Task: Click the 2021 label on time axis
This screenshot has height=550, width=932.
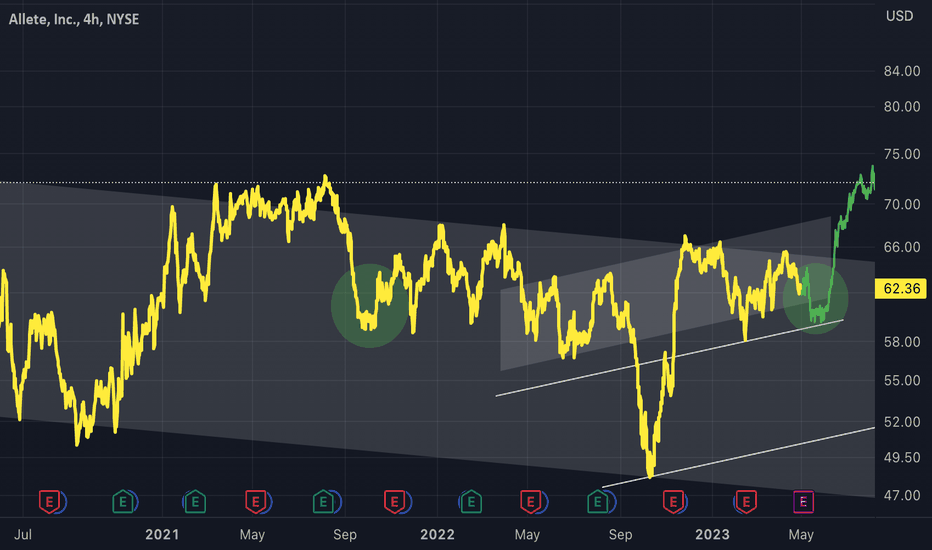Action: coord(162,535)
